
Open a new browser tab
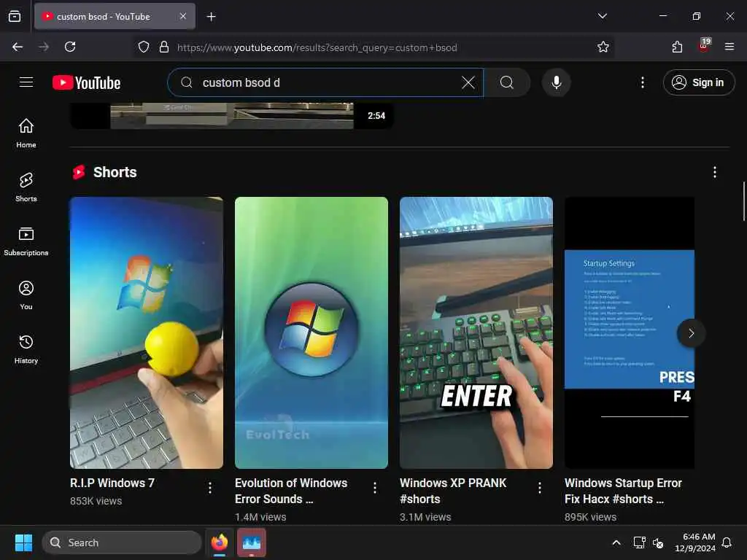(x=211, y=17)
